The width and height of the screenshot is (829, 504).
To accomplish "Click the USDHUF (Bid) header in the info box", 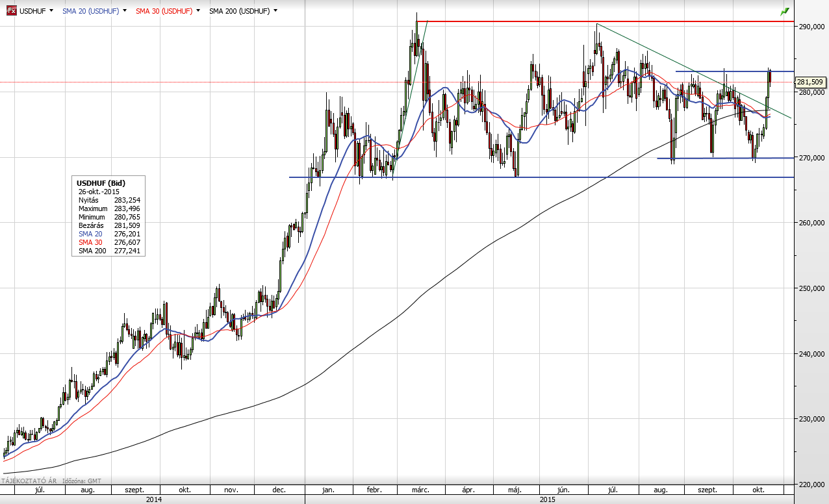I will click(101, 183).
